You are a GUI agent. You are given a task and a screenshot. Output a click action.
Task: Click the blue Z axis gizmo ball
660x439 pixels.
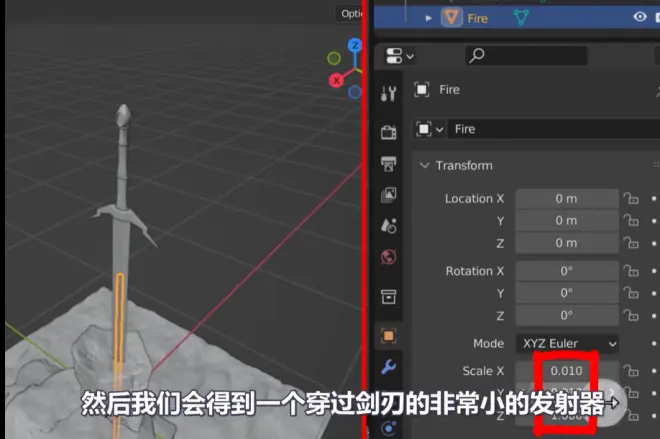355,45
